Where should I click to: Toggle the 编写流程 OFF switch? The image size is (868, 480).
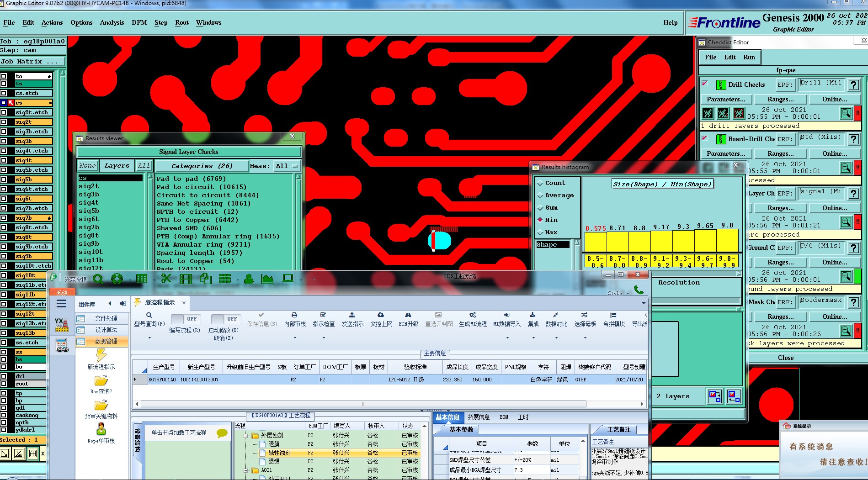click(185, 319)
